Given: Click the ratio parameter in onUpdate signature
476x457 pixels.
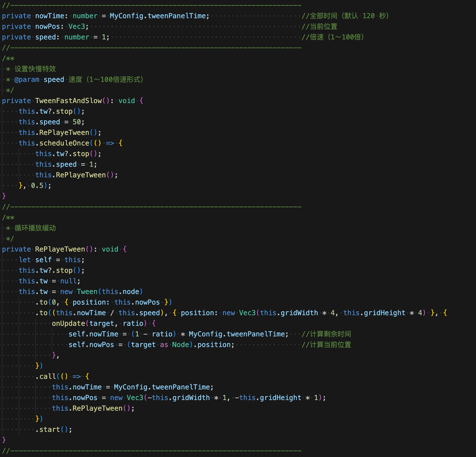Looking at the screenshot, I should (x=133, y=323).
